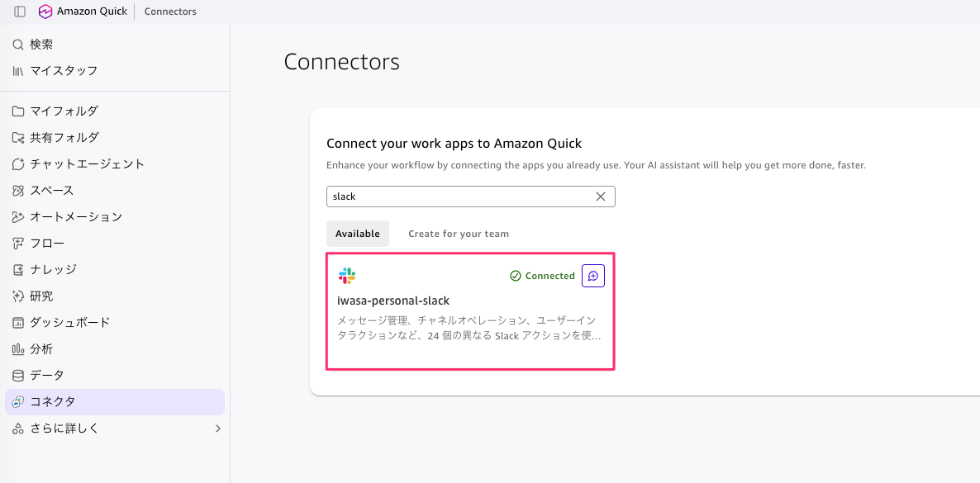This screenshot has width=980, height=483.
Task: Click the Amazon Quick logo icon
Action: tap(45, 12)
